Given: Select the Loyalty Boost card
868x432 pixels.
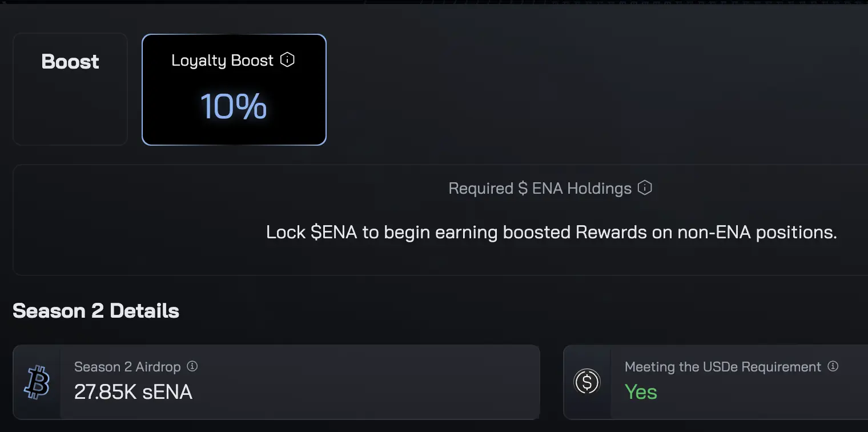Looking at the screenshot, I should tap(234, 90).
